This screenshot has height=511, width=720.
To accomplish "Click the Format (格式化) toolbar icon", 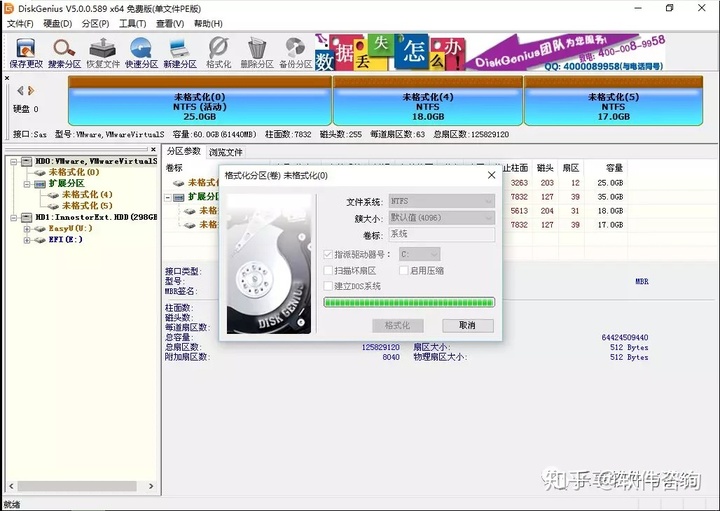I will (219, 53).
